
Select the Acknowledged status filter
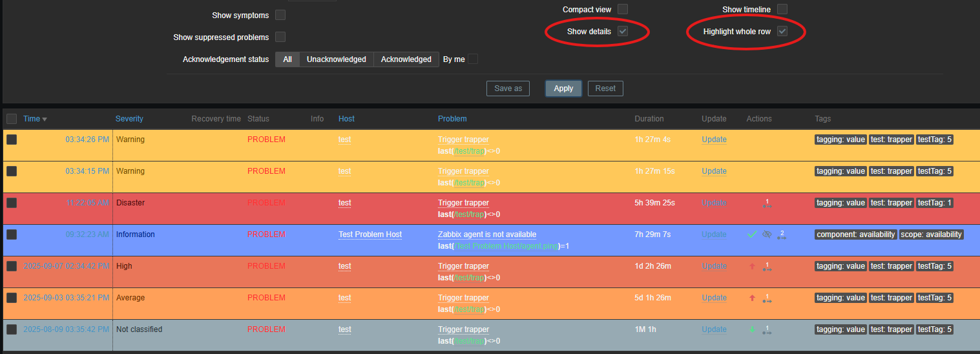pyautogui.click(x=406, y=59)
